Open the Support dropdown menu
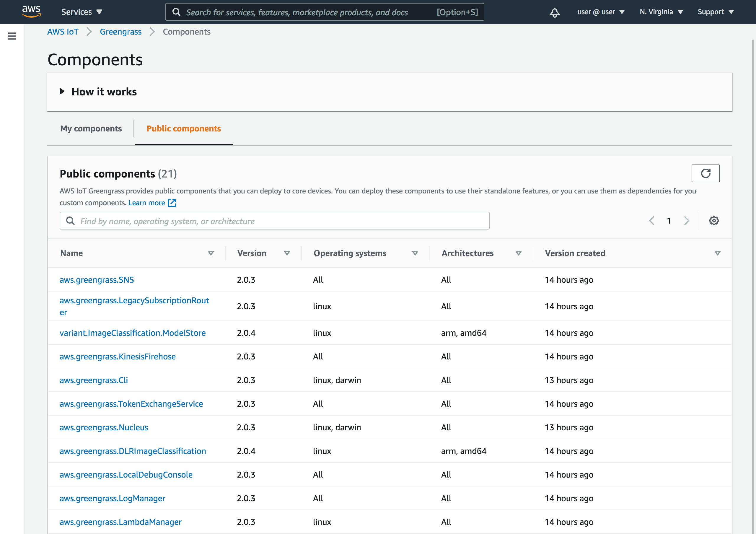 716,12
